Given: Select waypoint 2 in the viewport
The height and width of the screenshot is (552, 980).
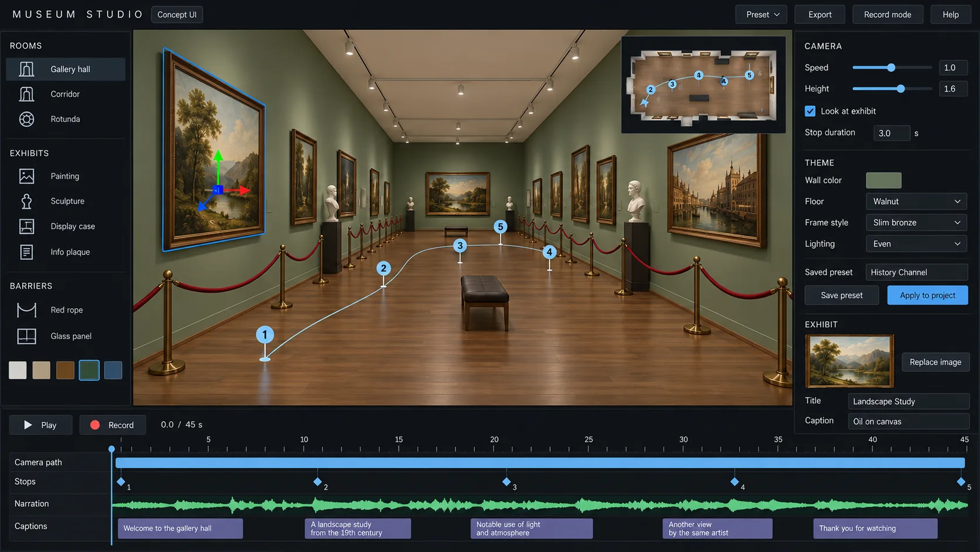Looking at the screenshot, I should click(383, 269).
